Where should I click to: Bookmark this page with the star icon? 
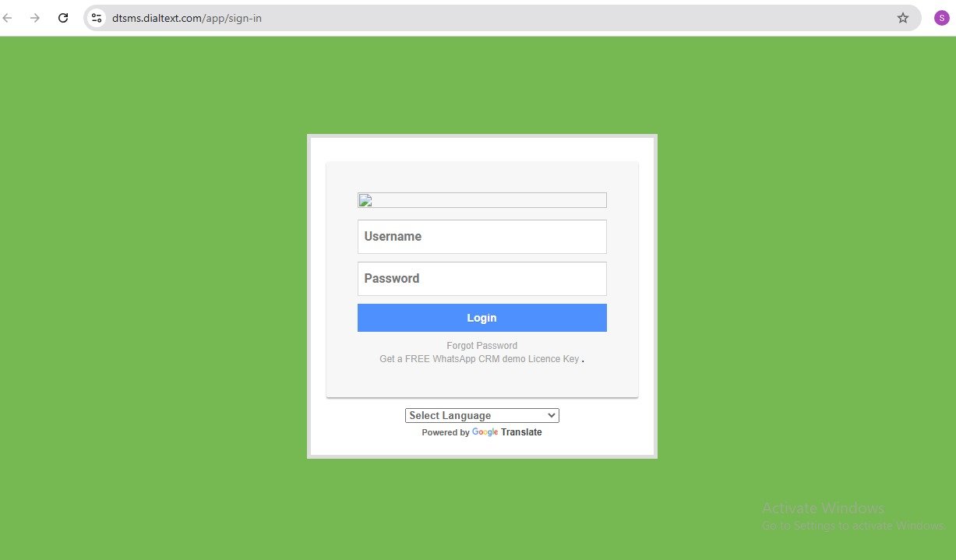coord(903,18)
